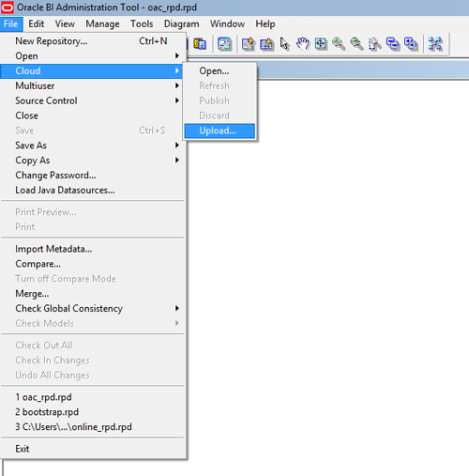The height and width of the screenshot is (476, 469).
Task: Click the zoom out magnifier icon
Action: 356,44
